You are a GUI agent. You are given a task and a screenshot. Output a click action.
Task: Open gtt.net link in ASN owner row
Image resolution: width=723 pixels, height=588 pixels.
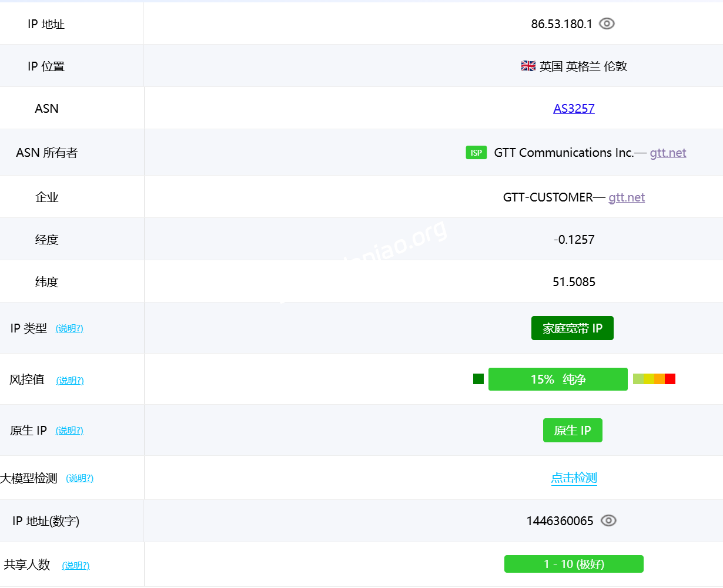click(x=668, y=153)
